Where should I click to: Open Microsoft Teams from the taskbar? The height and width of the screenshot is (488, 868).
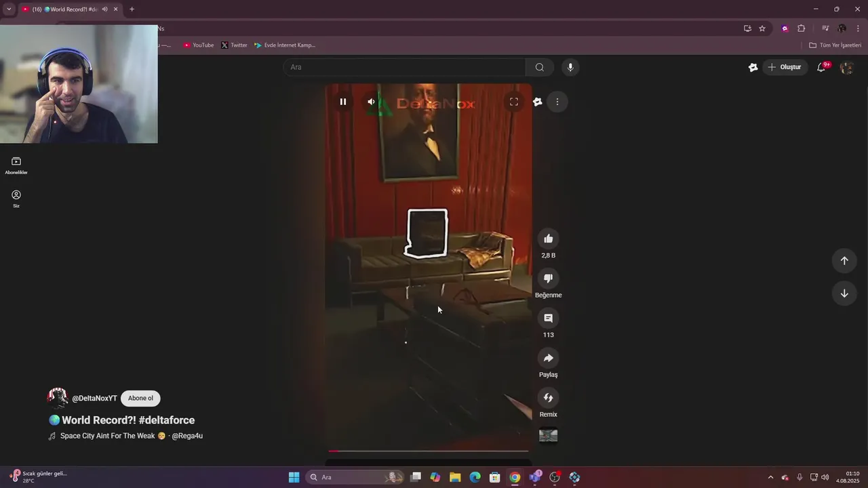(535, 477)
